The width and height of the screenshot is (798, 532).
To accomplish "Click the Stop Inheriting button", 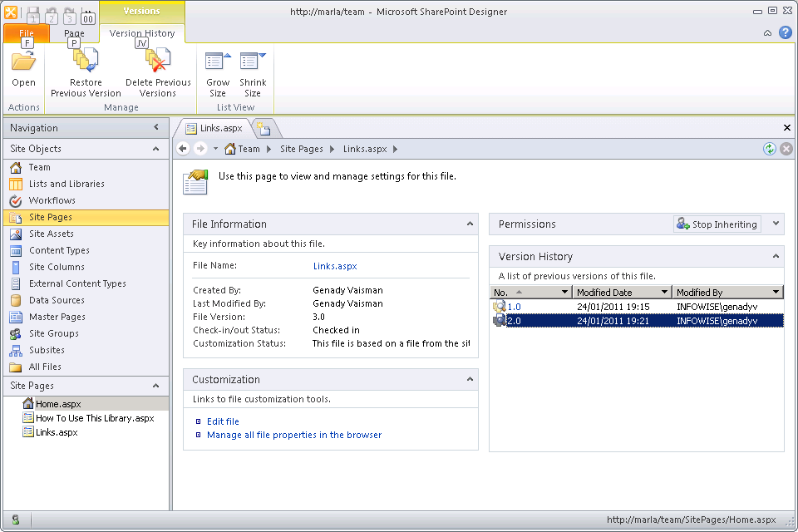I will [717, 224].
